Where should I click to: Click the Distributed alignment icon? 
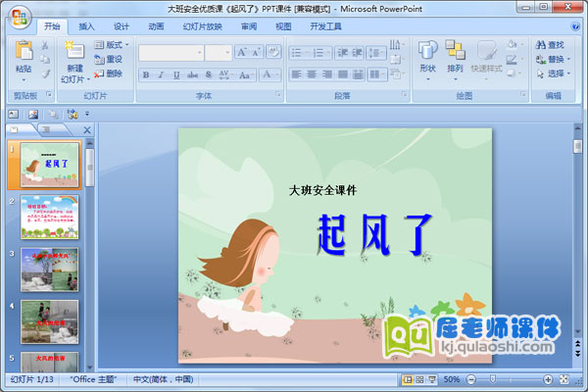358,74
